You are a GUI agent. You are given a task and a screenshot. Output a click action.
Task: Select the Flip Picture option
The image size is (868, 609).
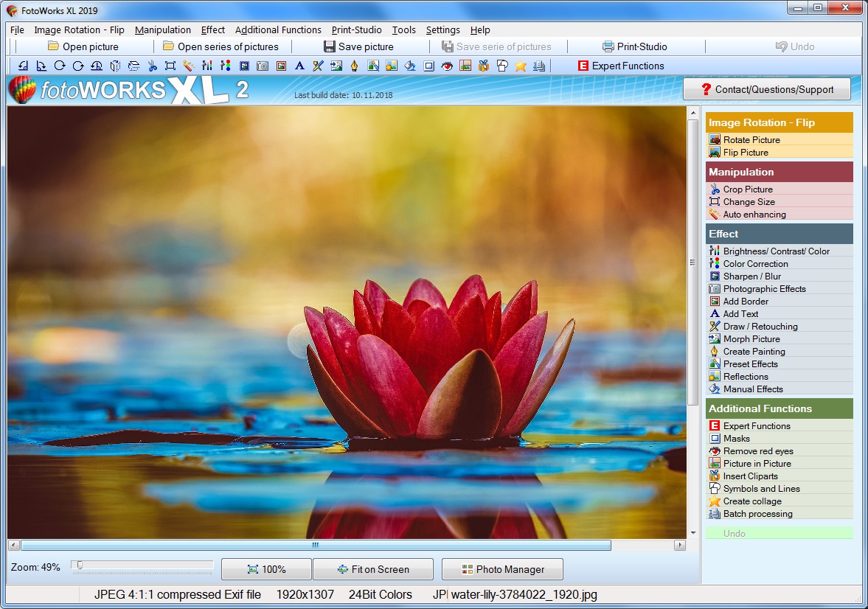click(x=746, y=153)
